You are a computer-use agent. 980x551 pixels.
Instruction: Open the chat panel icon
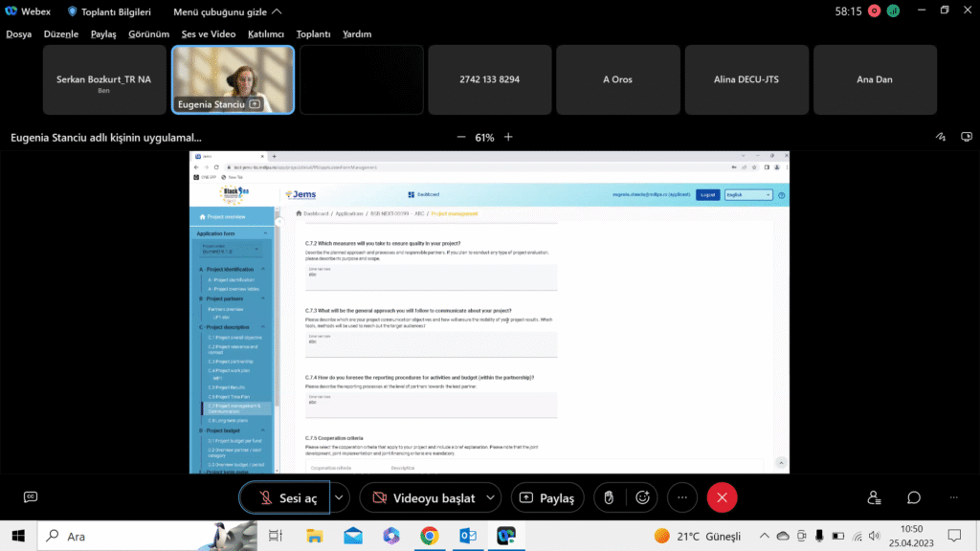point(914,497)
